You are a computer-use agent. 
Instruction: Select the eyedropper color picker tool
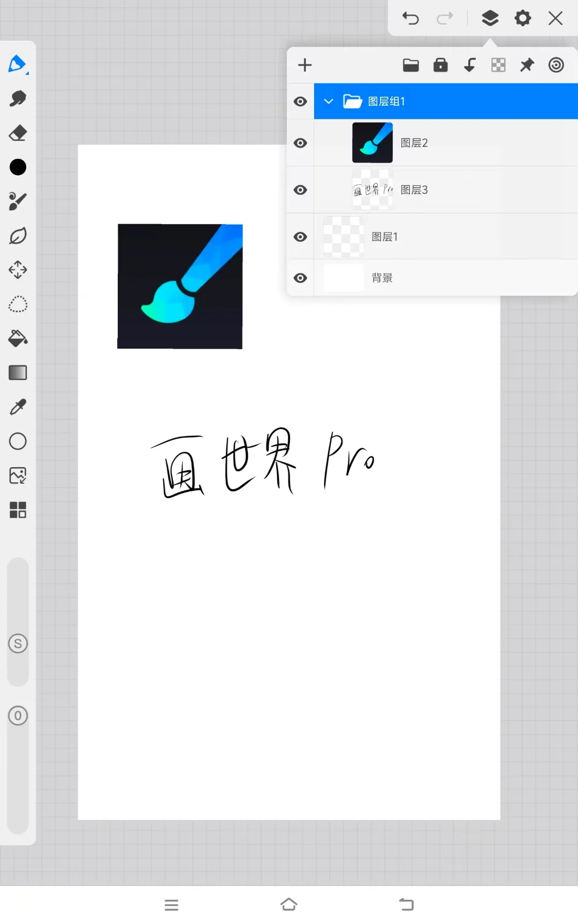(18, 407)
